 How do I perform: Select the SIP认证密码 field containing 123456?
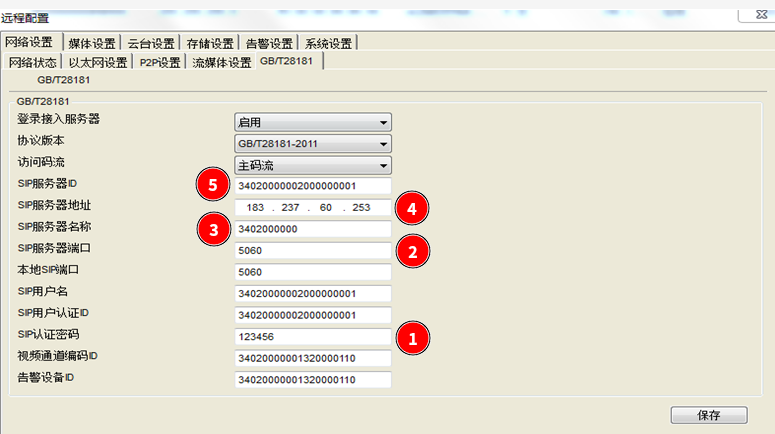312,336
